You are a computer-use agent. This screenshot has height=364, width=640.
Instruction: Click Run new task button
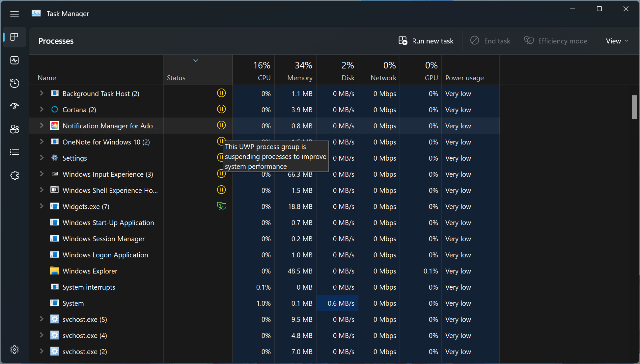(x=426, y=41)
